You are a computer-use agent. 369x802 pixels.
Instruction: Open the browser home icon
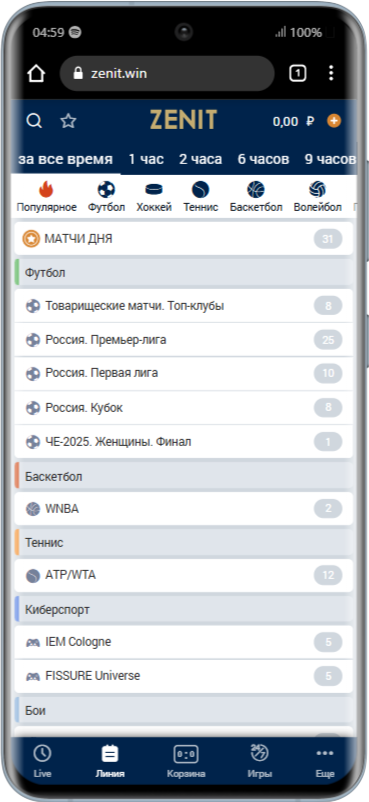(x=36, y=74)
